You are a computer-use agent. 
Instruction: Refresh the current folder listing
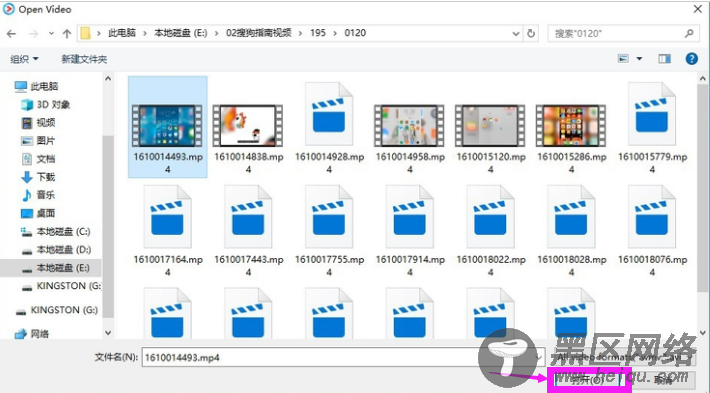pyautogui.click(x=531, y=34)
